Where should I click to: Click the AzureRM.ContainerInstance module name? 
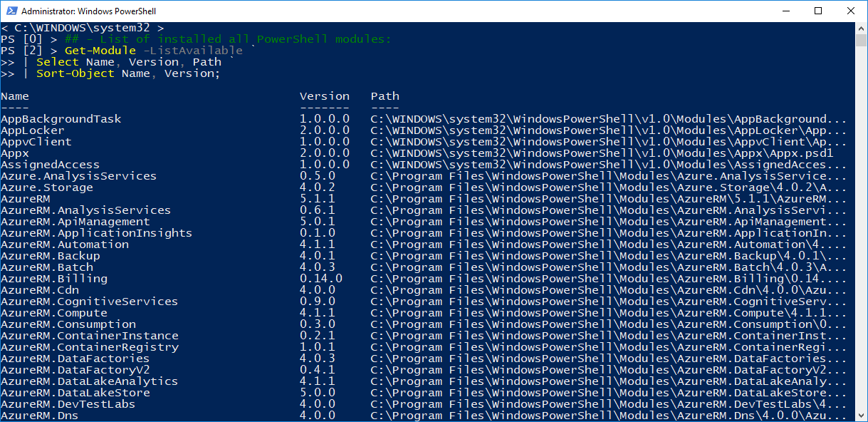point(90,336)
